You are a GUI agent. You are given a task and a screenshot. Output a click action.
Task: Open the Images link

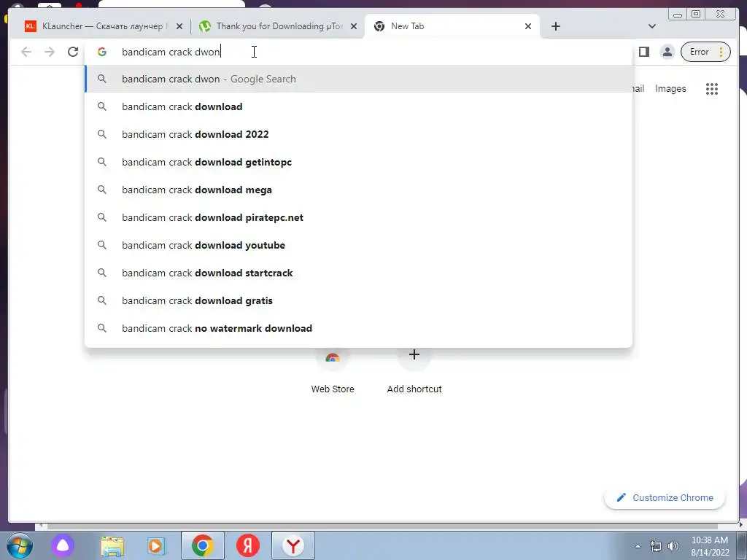(x=670, y=88)
